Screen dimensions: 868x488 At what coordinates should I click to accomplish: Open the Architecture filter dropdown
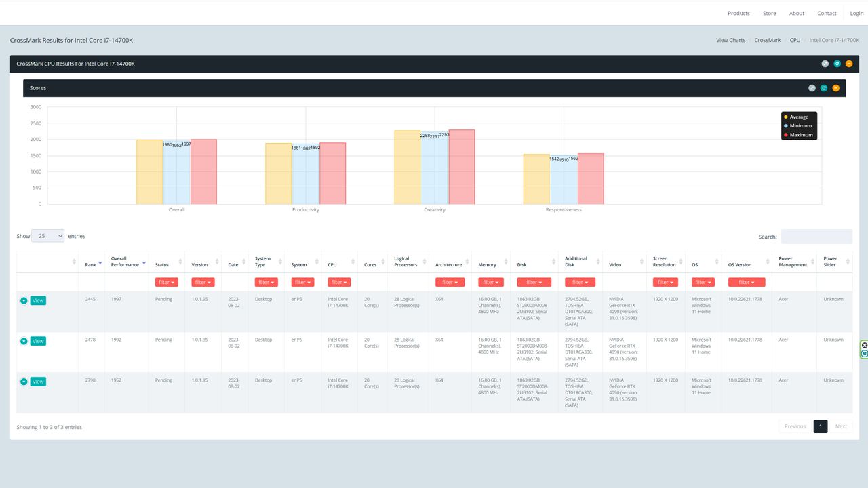450,282
